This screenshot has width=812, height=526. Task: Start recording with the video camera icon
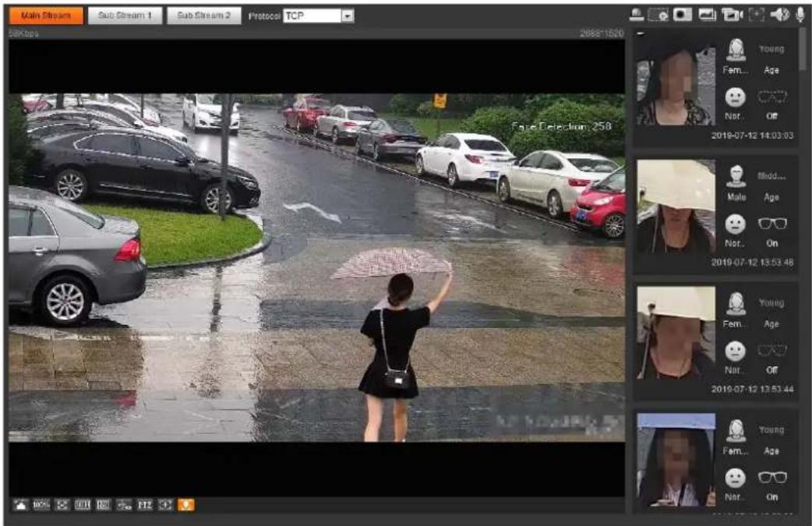[x=732, y=15]
